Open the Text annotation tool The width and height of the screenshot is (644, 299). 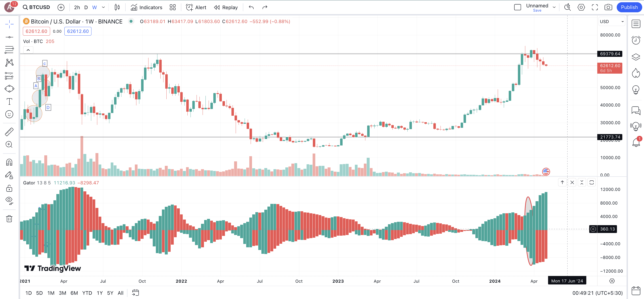tap(9, 102)
